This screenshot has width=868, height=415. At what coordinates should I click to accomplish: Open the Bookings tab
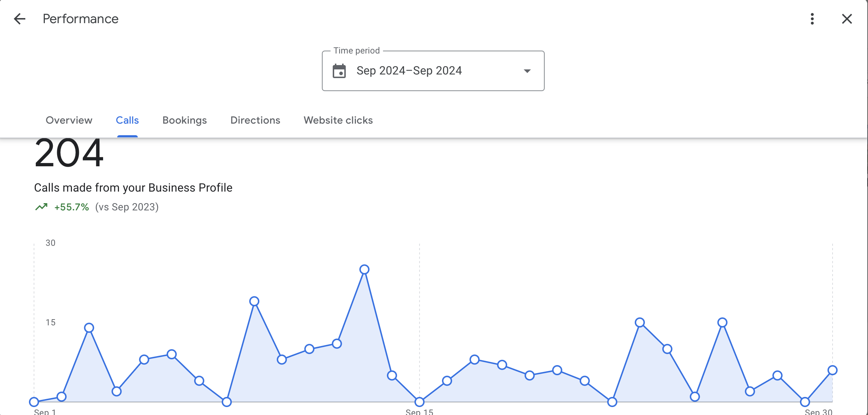pos(184,120)
